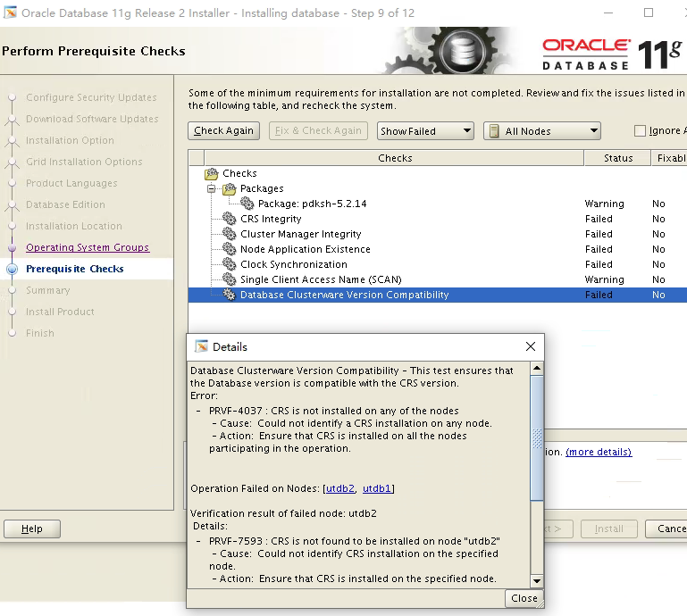Open the (more details) link
687x616 pixels.
click(599, 452)
